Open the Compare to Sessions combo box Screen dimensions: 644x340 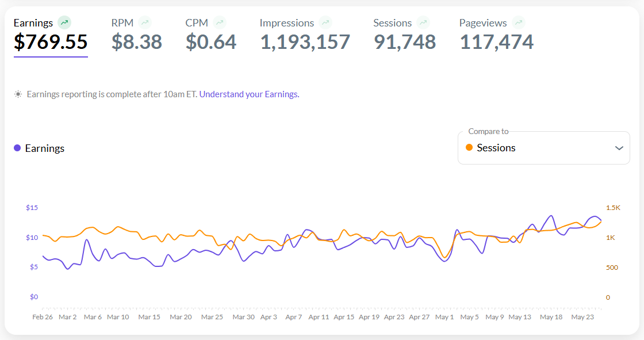pyautogui.click(x=543, y=148)
